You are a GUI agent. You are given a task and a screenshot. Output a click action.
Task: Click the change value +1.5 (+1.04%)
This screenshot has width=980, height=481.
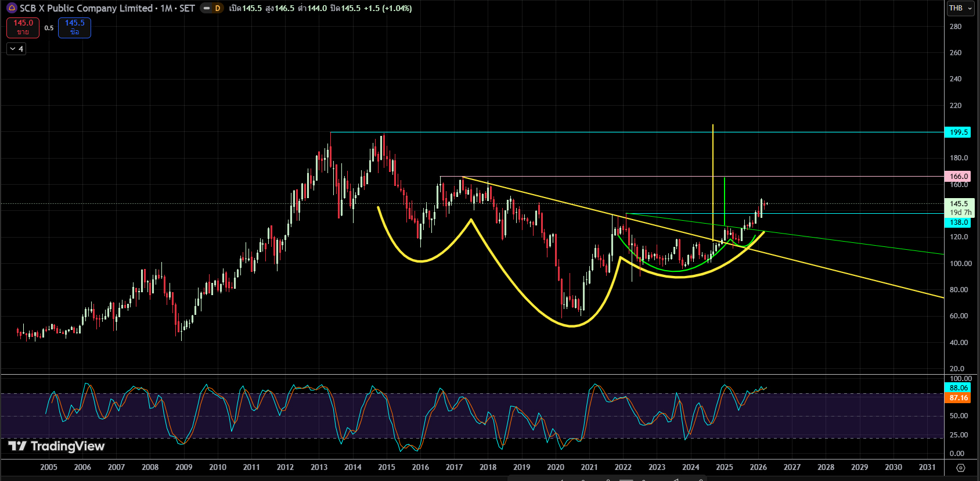coord(388,8)
